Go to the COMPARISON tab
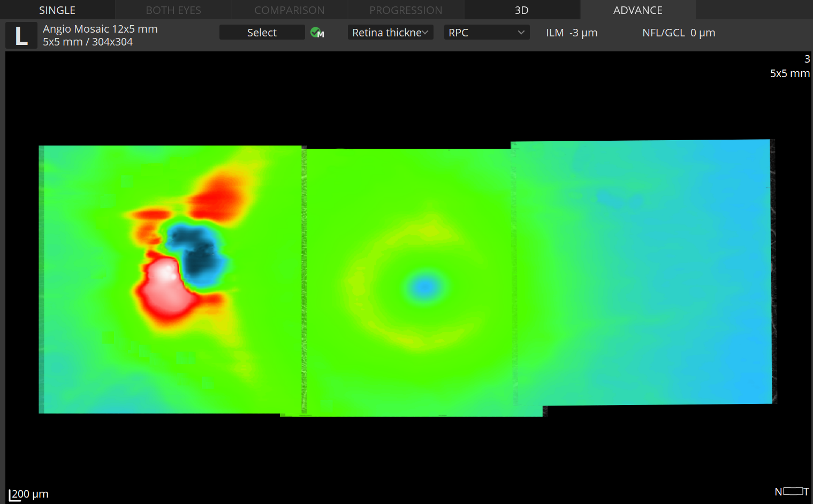 point(289,10)
